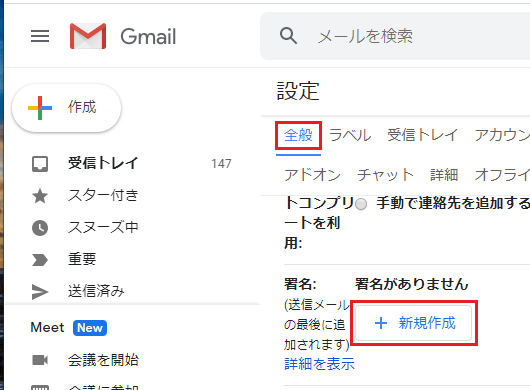
Task: Open the 受信トレイ folder
Action: (x=103, y=163)
